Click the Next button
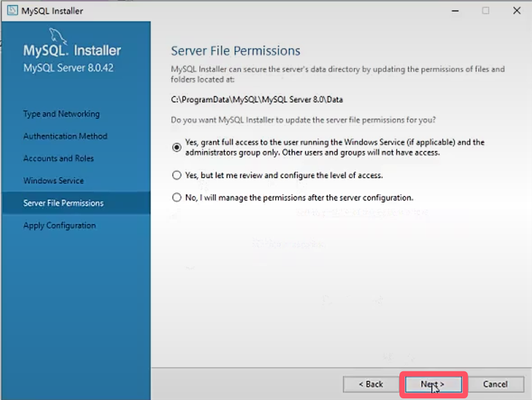Screen dimensions: 532x400 [x=433, y=384]
